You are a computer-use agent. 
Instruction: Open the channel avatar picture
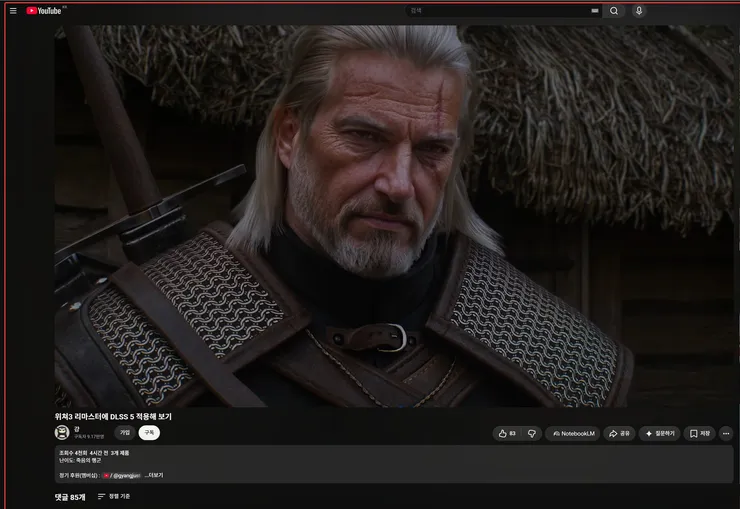[62, 432]
